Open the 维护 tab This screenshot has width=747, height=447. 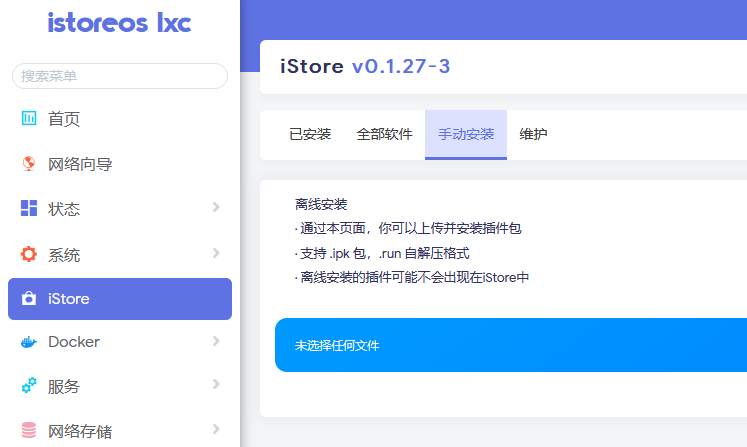point(533,134)
